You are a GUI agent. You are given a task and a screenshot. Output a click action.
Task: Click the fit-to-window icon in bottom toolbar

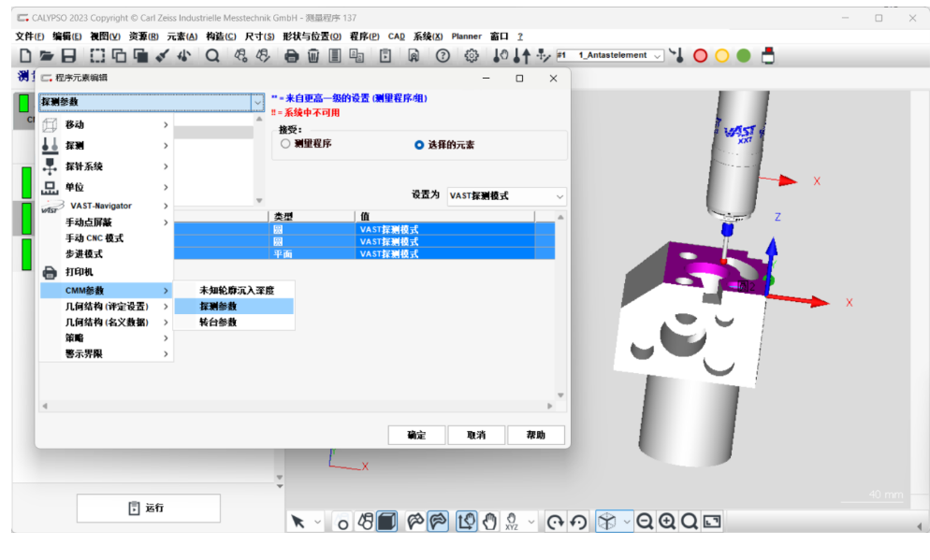point(712,522)
